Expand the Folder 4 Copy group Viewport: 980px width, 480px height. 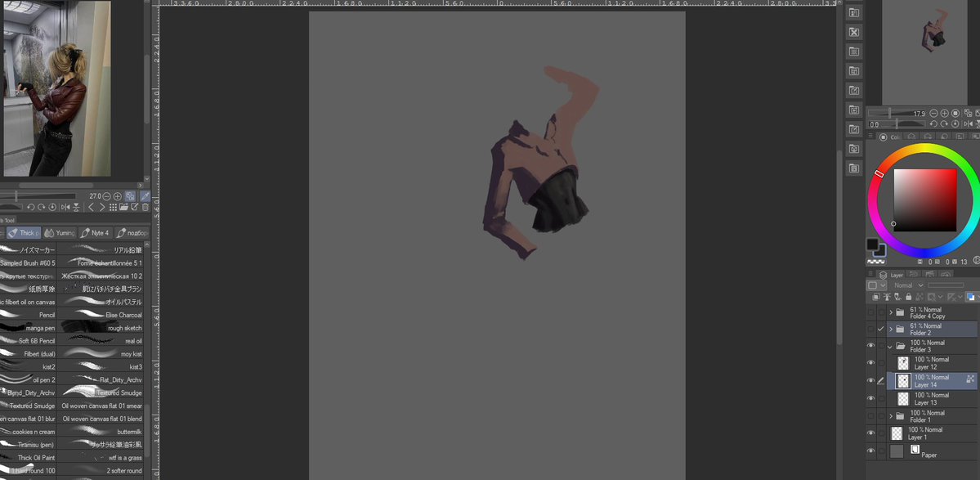(x=891, y=312)
